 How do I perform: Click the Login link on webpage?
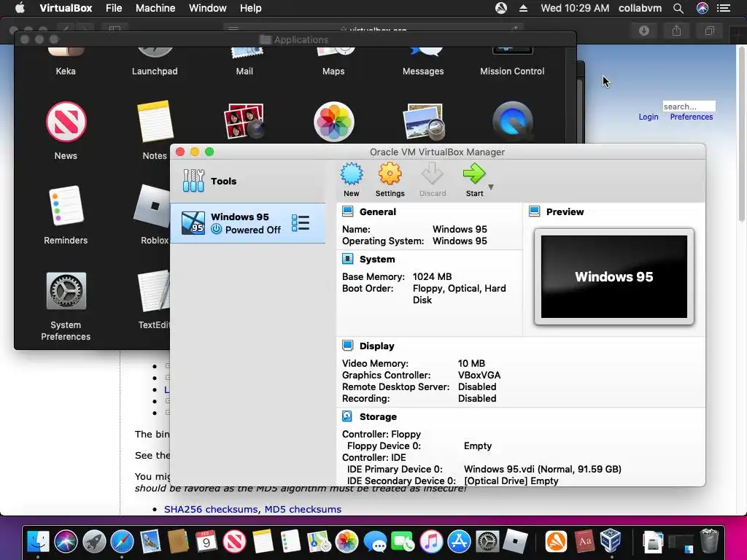649,117
